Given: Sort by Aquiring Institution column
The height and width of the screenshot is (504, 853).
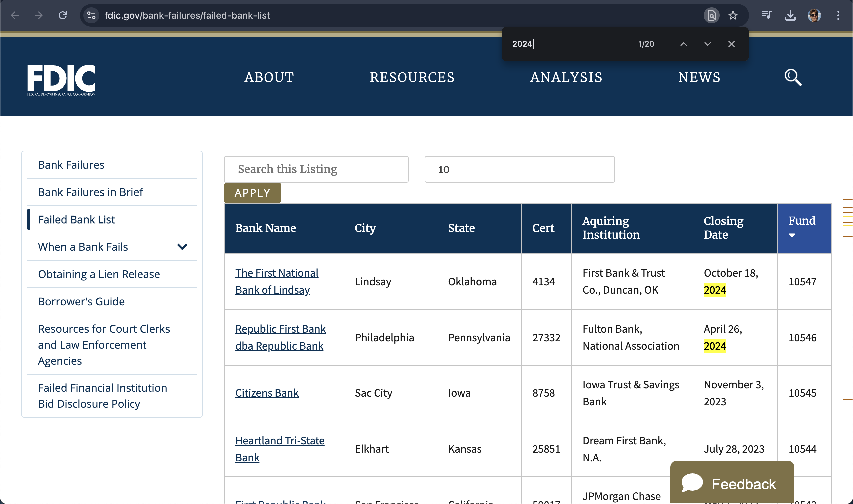Looking at the screenshot, I should click(x=611, y=228).
